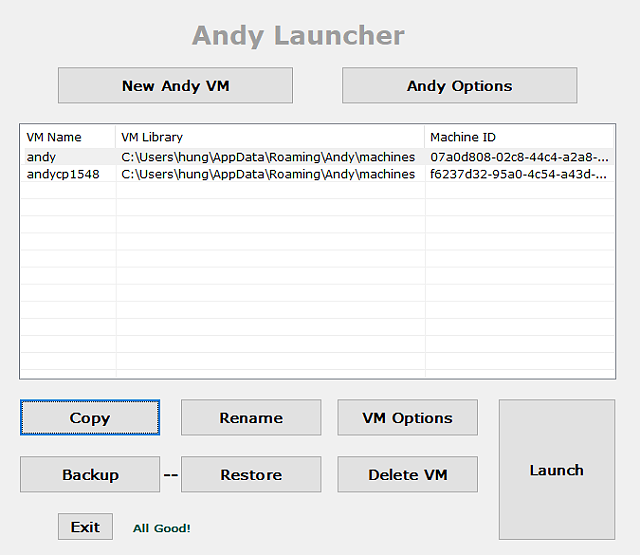
Task: Exit the Andy Launcher
Action: (85, 527)
